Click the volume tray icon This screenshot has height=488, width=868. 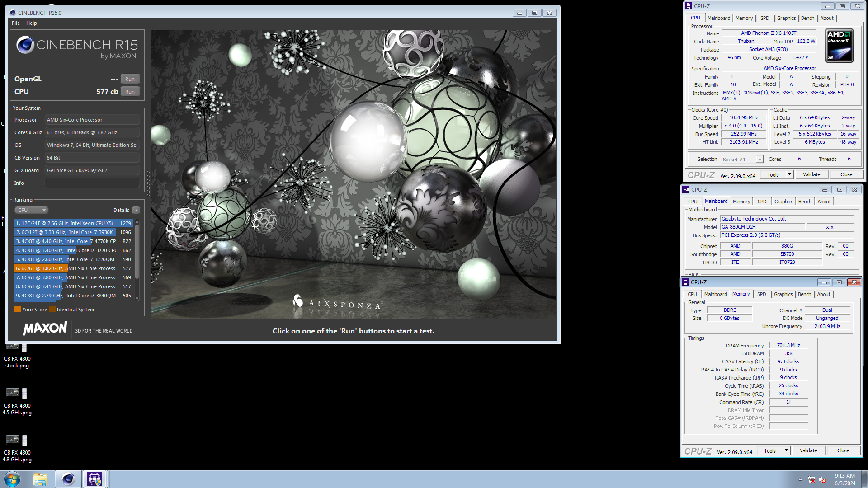(822, 480)
